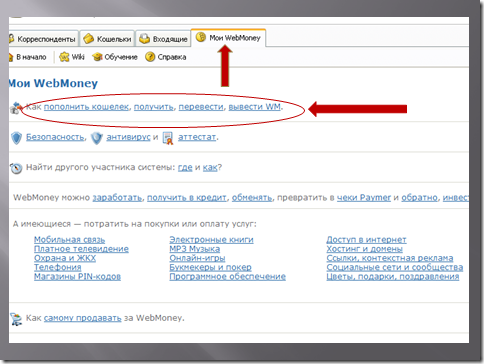The width and height of the screenshot is (484, 364).
Task: Click the самому продавать link
Action: (82, 318)
